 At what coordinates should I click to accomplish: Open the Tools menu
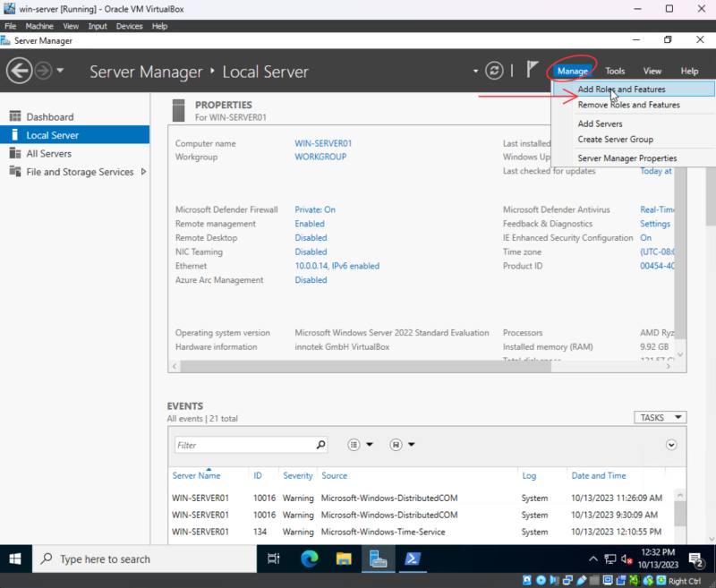click(x=614, y=71)
